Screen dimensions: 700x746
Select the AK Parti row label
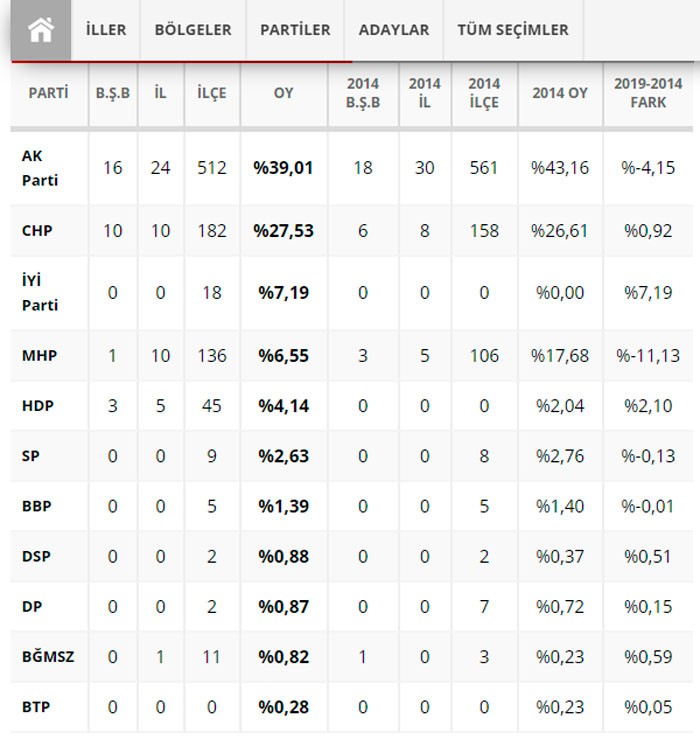coord(40,168)
